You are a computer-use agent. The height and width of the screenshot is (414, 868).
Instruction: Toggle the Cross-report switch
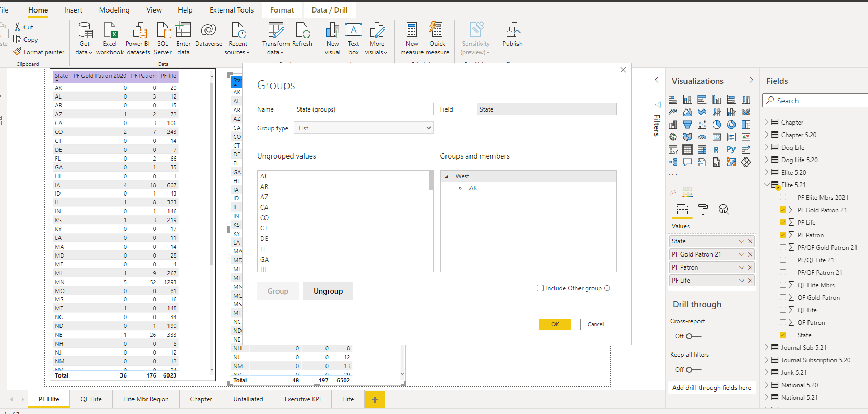pos(693,336)
